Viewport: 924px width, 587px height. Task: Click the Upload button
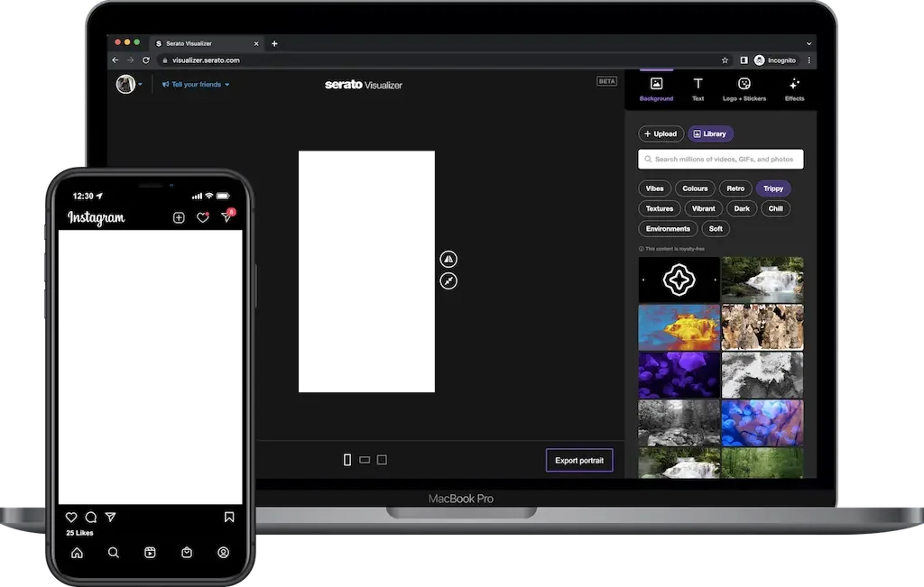661,133
